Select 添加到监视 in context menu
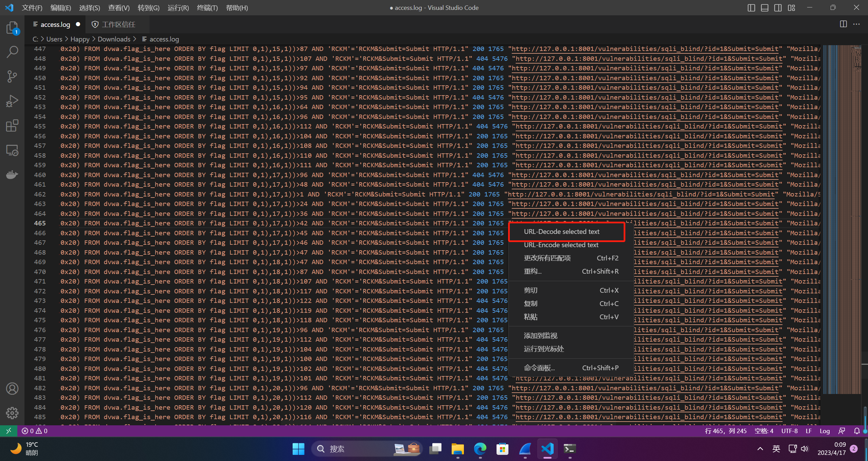The width and height of the screenshot is (868, 461). click(571, 336)
